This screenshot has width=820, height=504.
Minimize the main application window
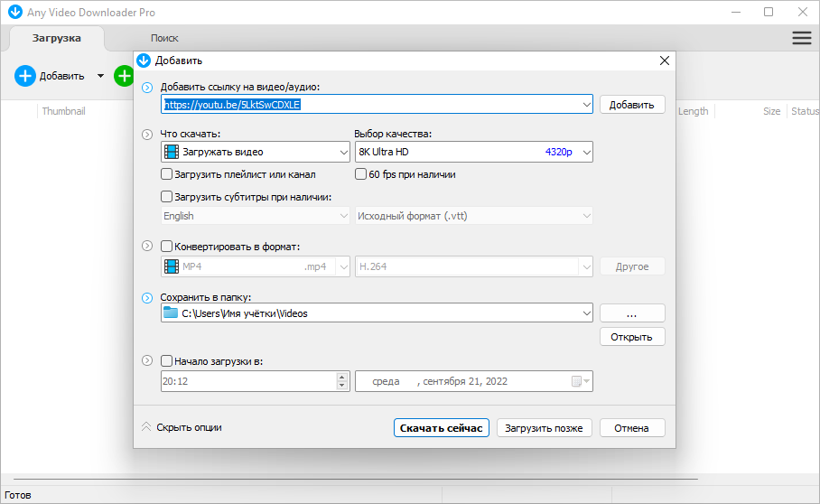(x=736, y=12)
